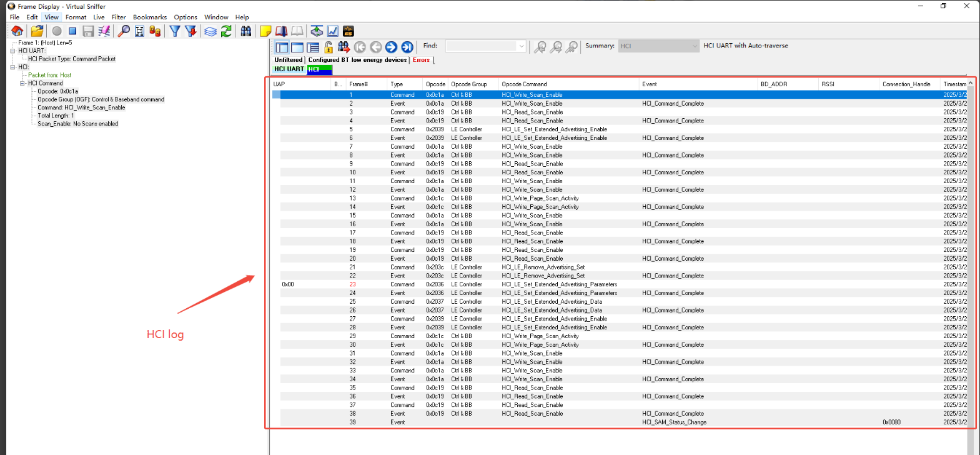
Task: Click inside the Find text field
Action: click(x=481, y=46)
